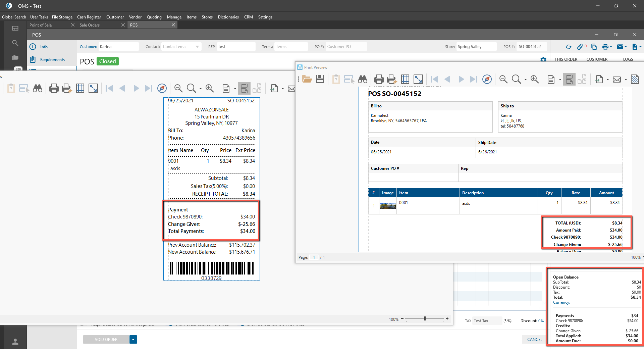The image size is (644, 349).
Task: Click the compass navigation icon in left receipt preview
Action: coord(162,88)
